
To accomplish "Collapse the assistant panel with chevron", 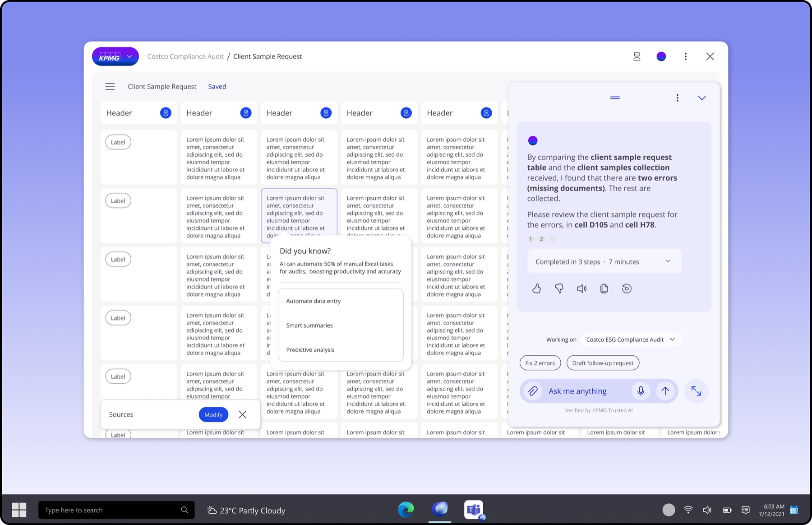I will point(702,98).
